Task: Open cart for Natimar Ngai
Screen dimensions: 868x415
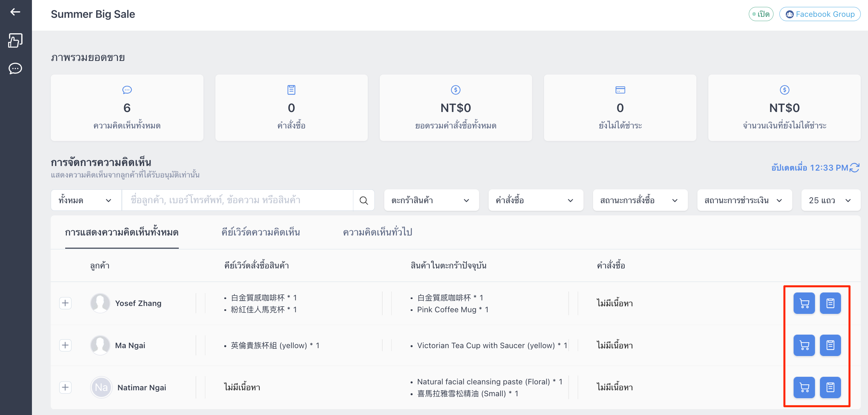Action: click(x=804, y=387)
